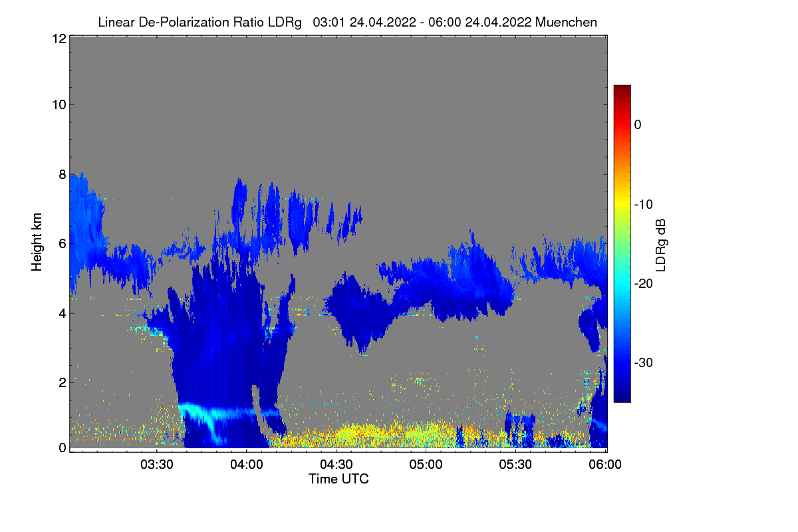This screenshot has width=798, height=532.
Task: Click the '4' height tick label
Action: [x=61, y=313]
